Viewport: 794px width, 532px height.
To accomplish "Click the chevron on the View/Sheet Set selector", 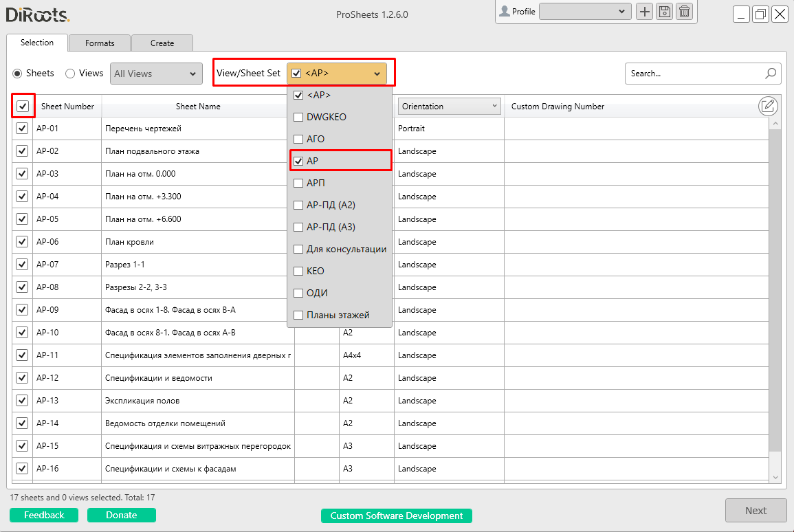I will [x=376, y=73].
